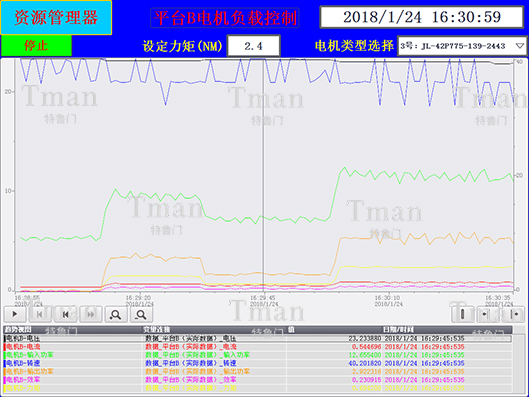The height and width of the screenshot is (397, 529).
Task: Zoom out of the trend chart
Action: click(x=141, y=314)
